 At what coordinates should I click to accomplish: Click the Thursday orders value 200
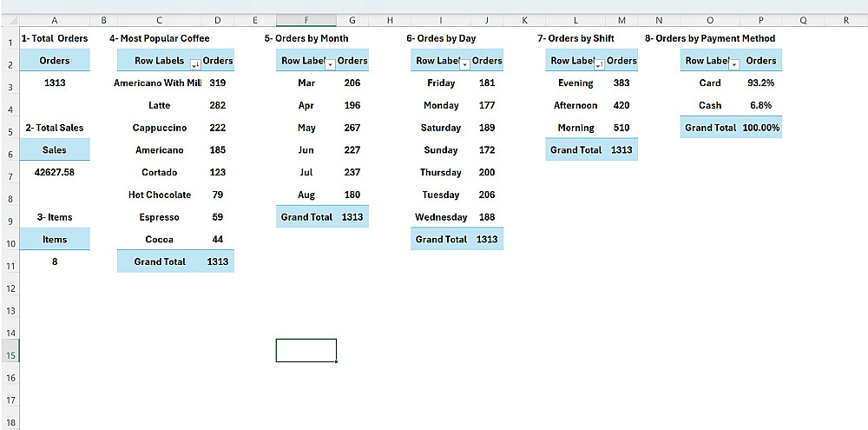tap(487, 172)
